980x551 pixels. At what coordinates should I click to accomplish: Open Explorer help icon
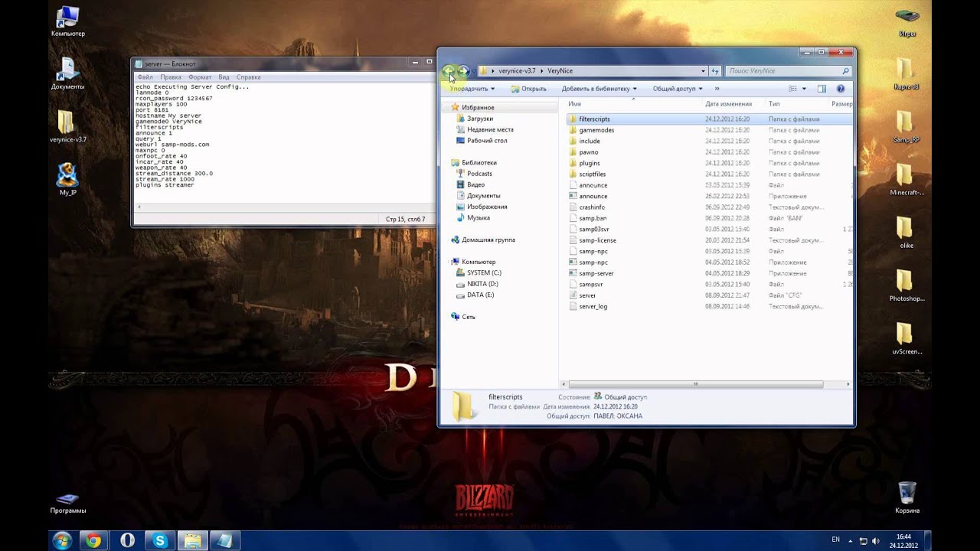840,89
